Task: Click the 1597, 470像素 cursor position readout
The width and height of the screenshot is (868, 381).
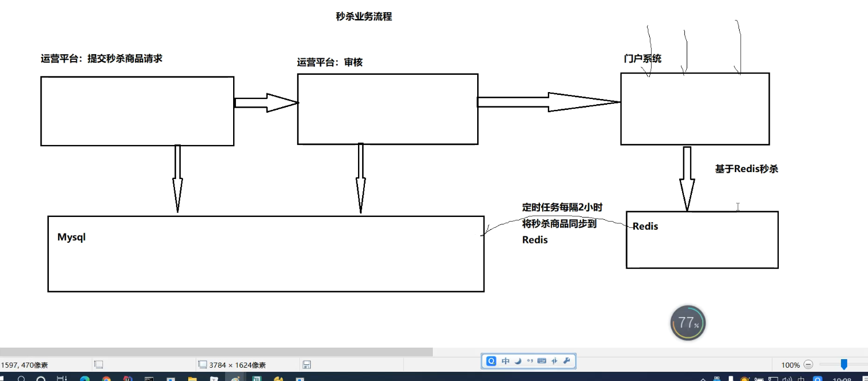Action: (x=24, y=365)
